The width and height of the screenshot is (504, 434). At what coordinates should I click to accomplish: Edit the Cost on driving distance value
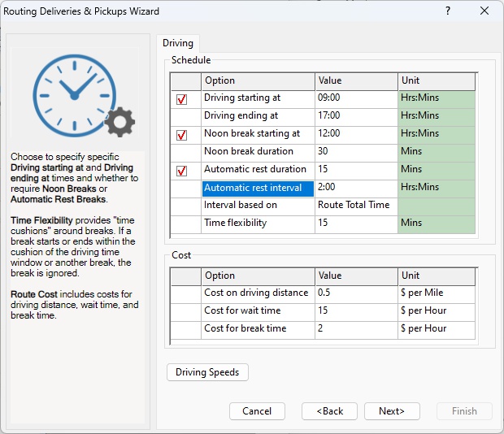coord(355,293)
